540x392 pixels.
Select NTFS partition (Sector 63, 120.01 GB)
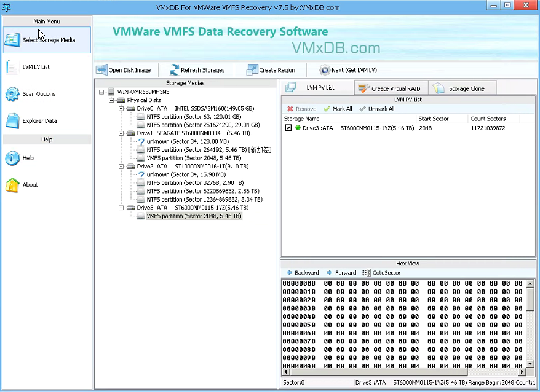(x=194, y=117)
